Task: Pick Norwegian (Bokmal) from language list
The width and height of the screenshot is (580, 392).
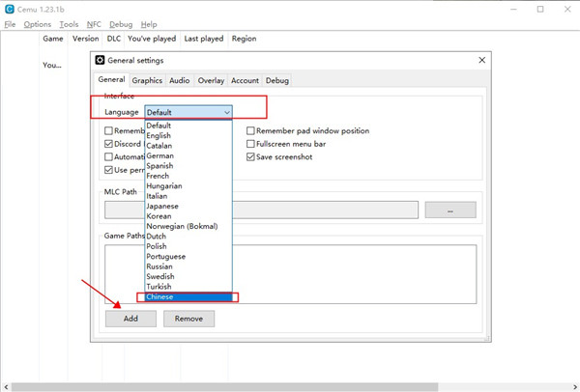Action: tap(188, 226)
